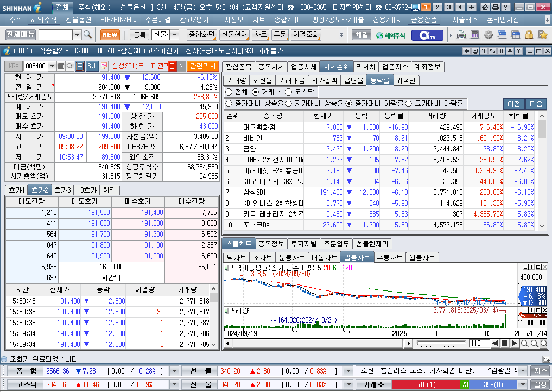
Task: Click the chart horizontal scrollbar track
Action: (x=318, y=343)
